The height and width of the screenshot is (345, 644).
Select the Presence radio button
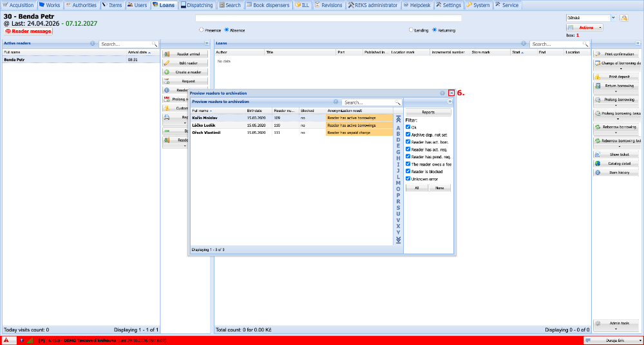[201, 30]
